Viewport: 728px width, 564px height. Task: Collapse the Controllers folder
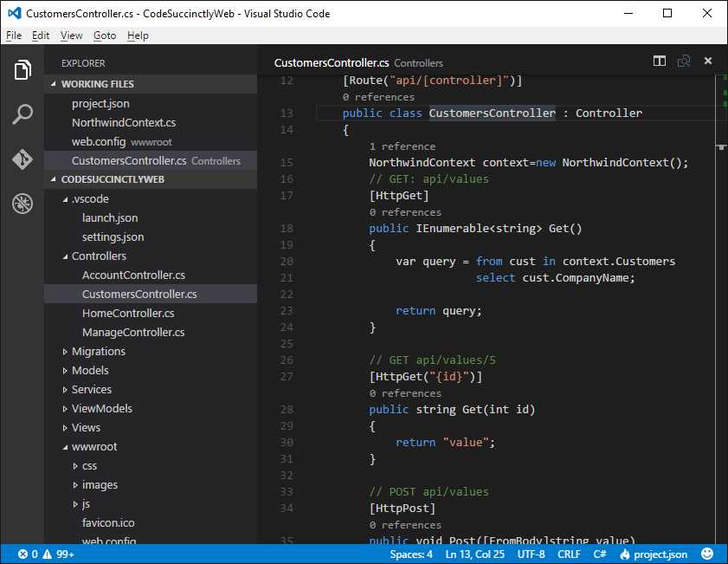coord(65,256)
